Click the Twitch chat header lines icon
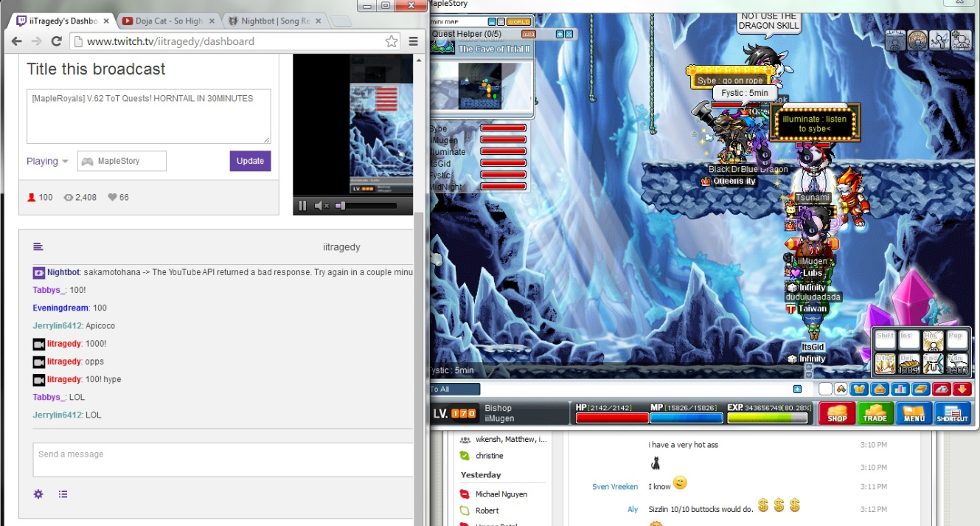Screen dimensions: 980x526 38,247
